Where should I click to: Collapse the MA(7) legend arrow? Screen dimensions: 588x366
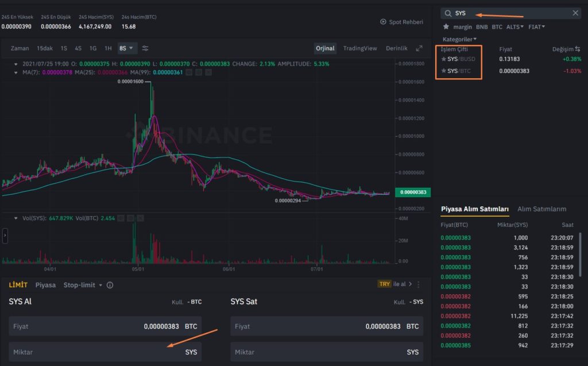tap(16, 72)
